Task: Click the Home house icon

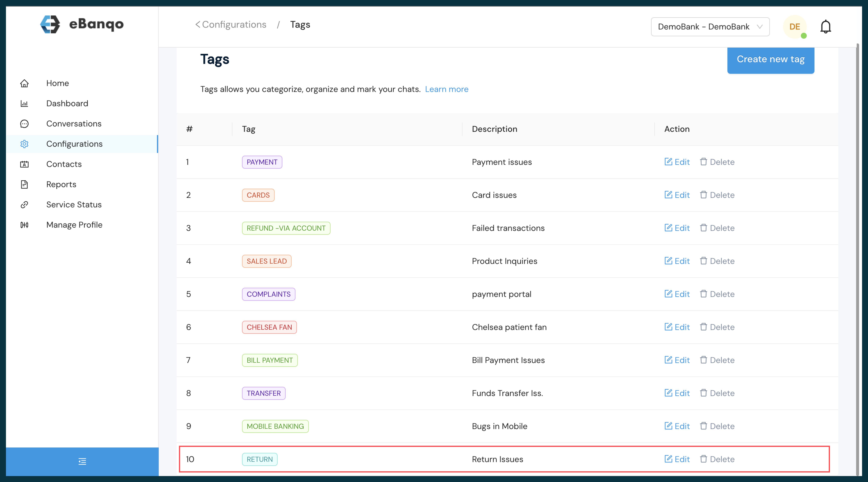Action: click(x=24, y=83)
